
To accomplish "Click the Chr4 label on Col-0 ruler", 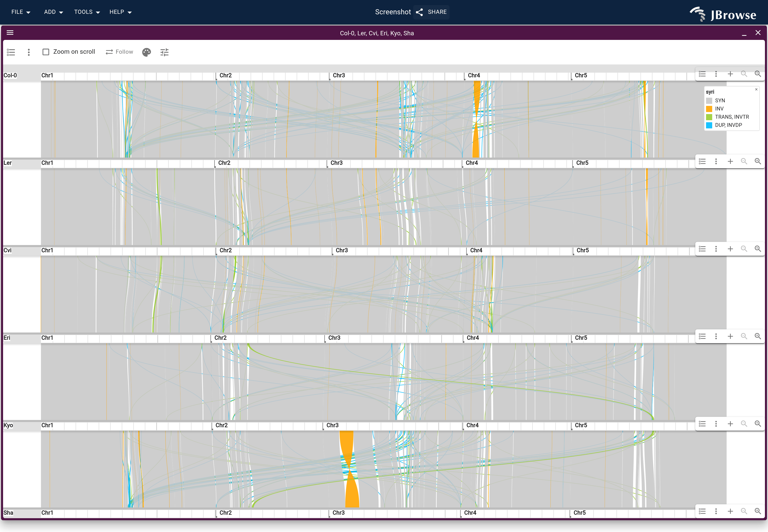I will click(x=474, y=75).
